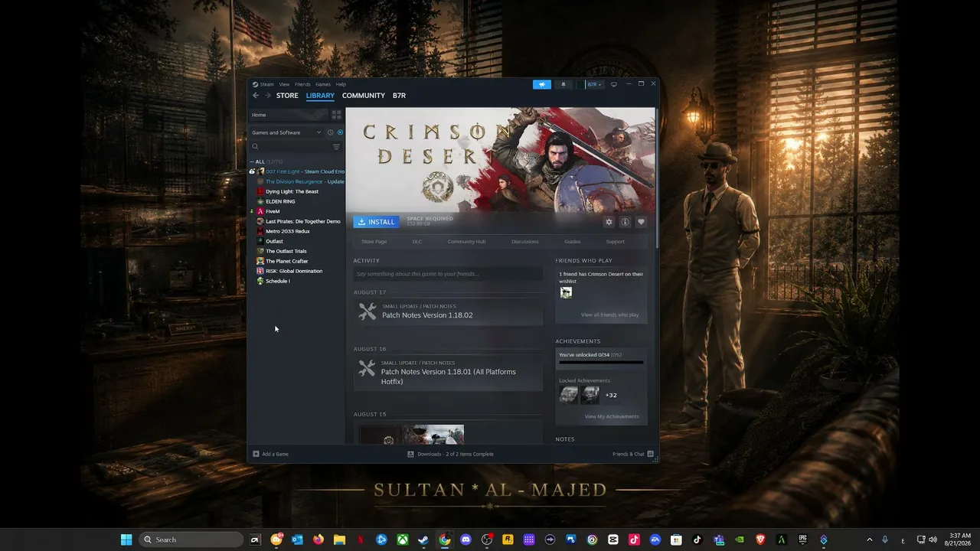This screenshot has width=980, height=551.
Task: Switch to the STORE tab
Action: [x=287, y=96]
